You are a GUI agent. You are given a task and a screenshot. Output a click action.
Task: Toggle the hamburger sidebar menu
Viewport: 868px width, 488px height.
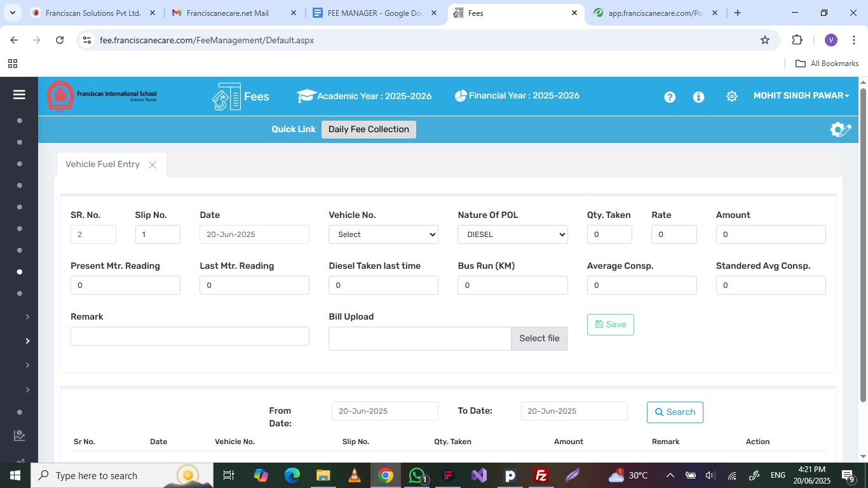[19, 95]
